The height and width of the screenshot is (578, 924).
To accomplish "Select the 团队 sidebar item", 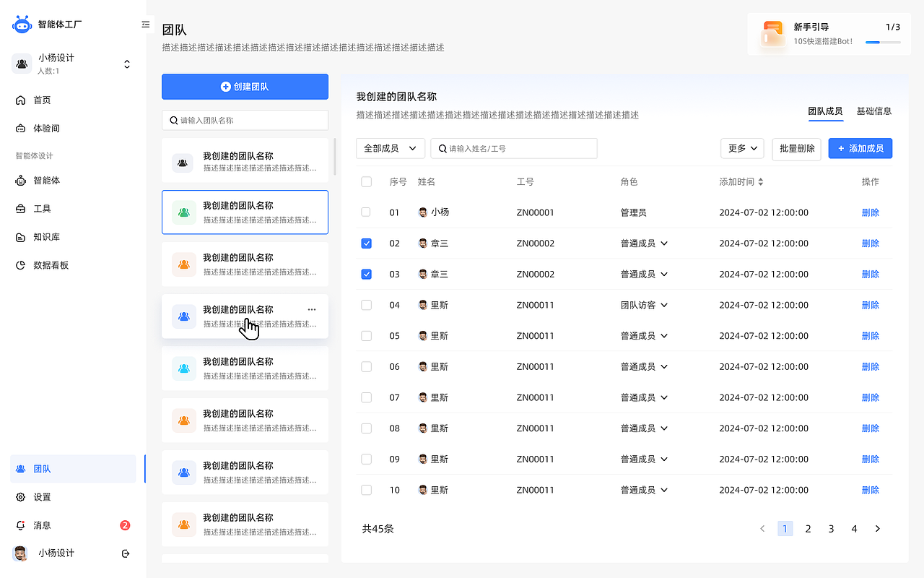I will coord(73,469).
